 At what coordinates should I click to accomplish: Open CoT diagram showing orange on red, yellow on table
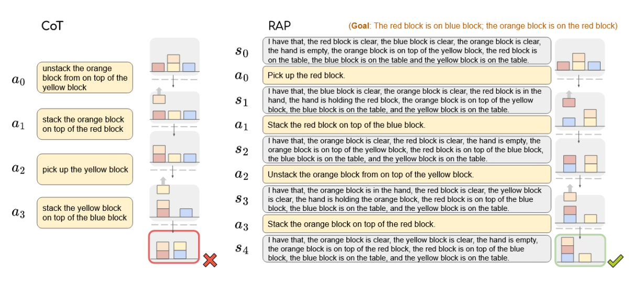[174, 148]
